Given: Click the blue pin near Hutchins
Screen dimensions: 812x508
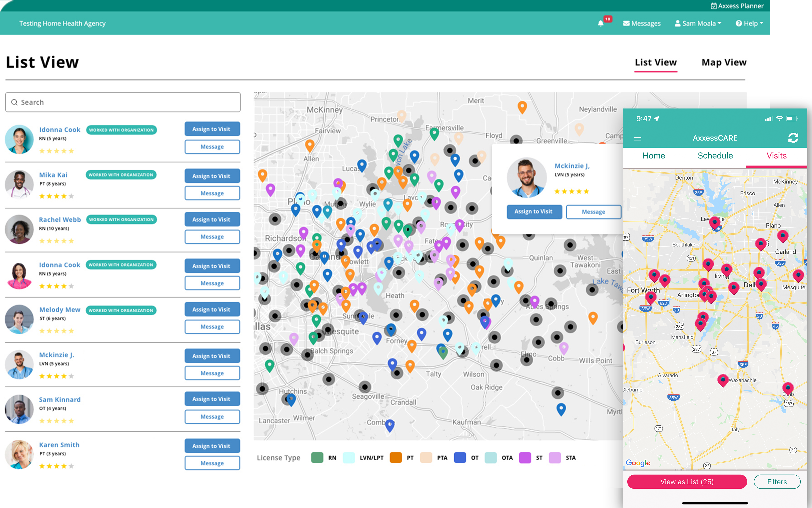Looking at the screenshot, I should tap(291, 400).
